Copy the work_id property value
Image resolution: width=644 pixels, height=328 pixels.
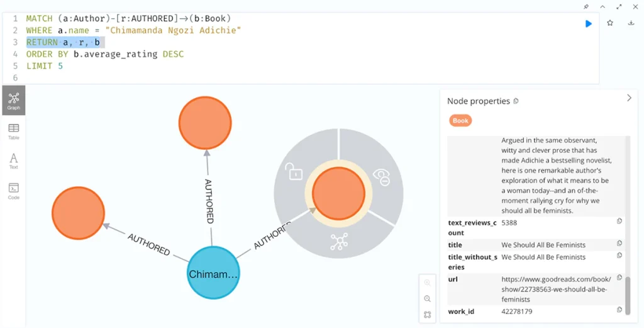coord(619,310)
